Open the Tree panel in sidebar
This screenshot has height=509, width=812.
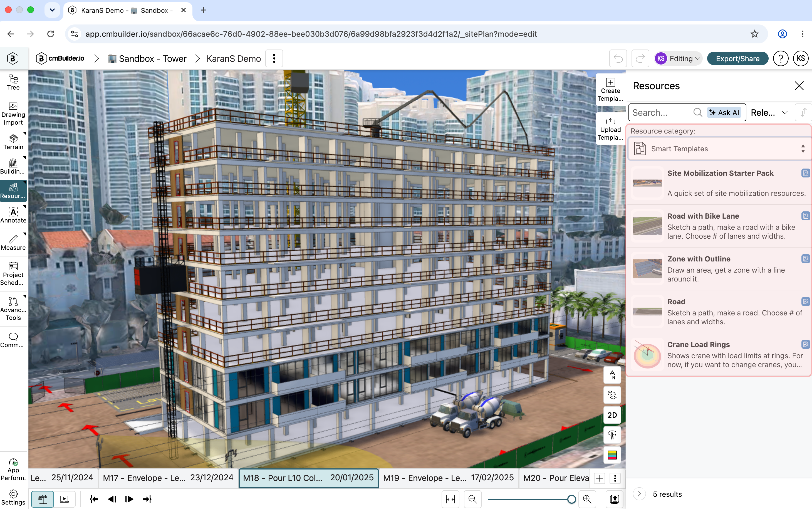(13, 83)
